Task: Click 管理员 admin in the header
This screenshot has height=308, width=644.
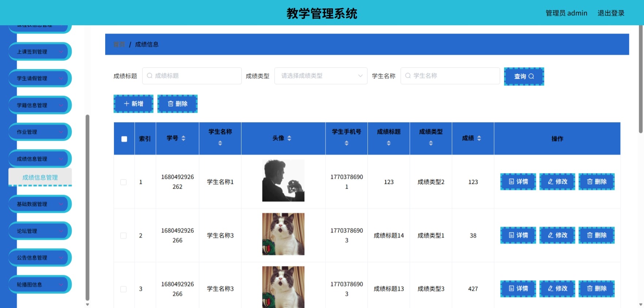Action: [566, 13]
